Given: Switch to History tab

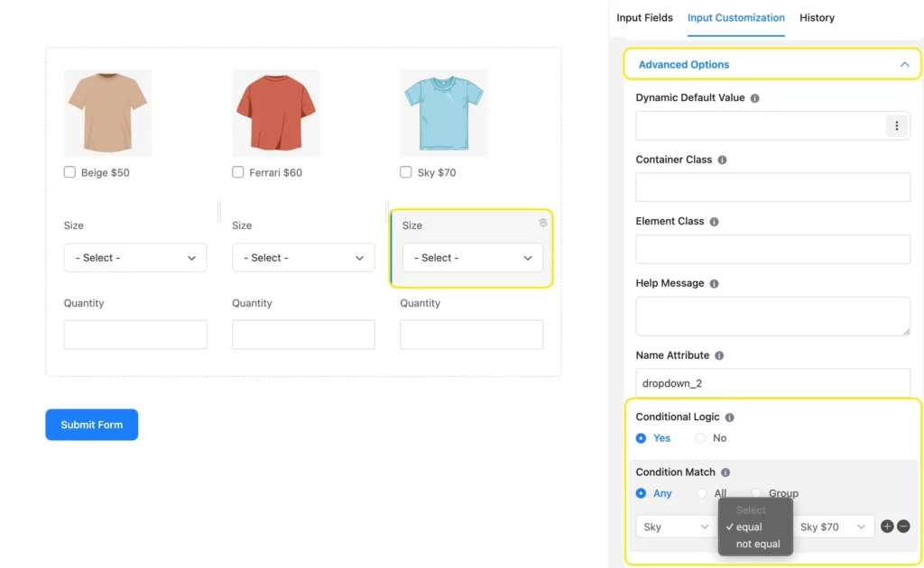Looking at the screenshot, I should 817,18.
